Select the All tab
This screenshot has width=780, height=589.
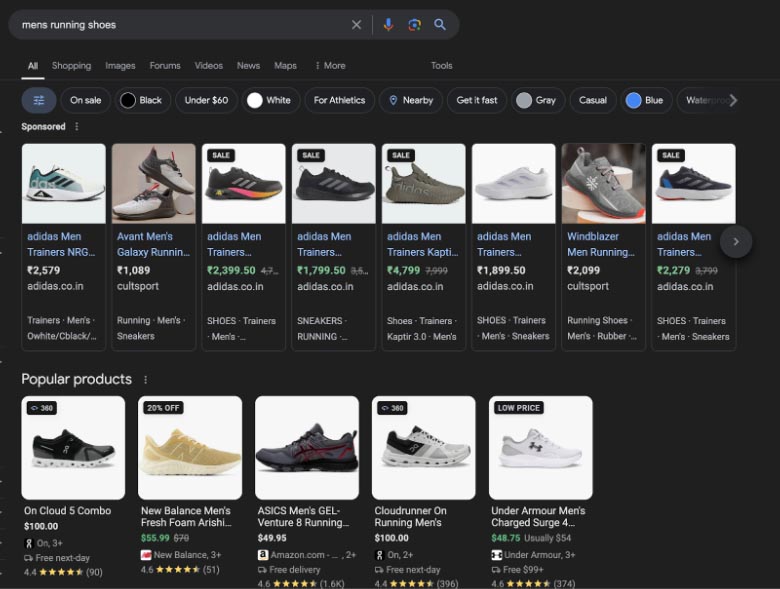click(33, 66)
